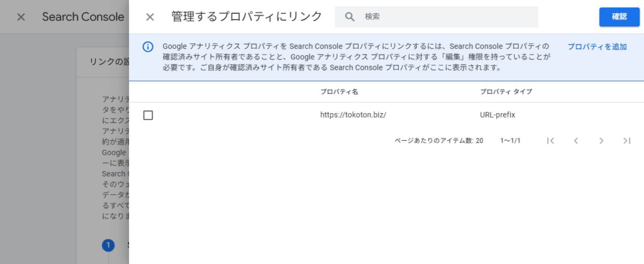Click the step 1 circle indicator
This screenshot has height=264, width=644.
tap(108, 245)
